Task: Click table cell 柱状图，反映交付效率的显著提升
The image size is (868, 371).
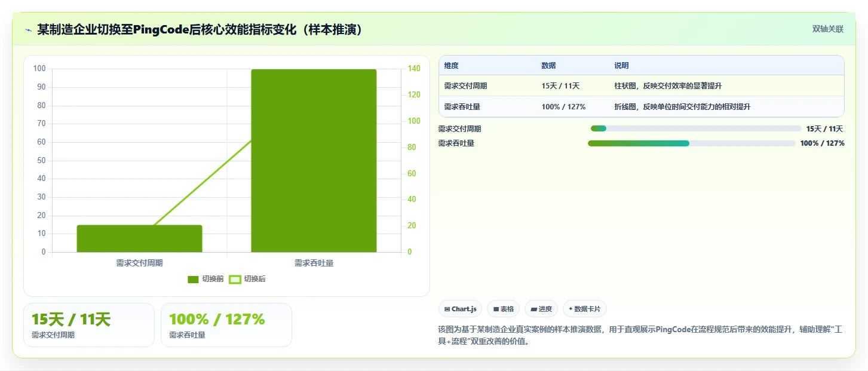Action: pos(668,86)
